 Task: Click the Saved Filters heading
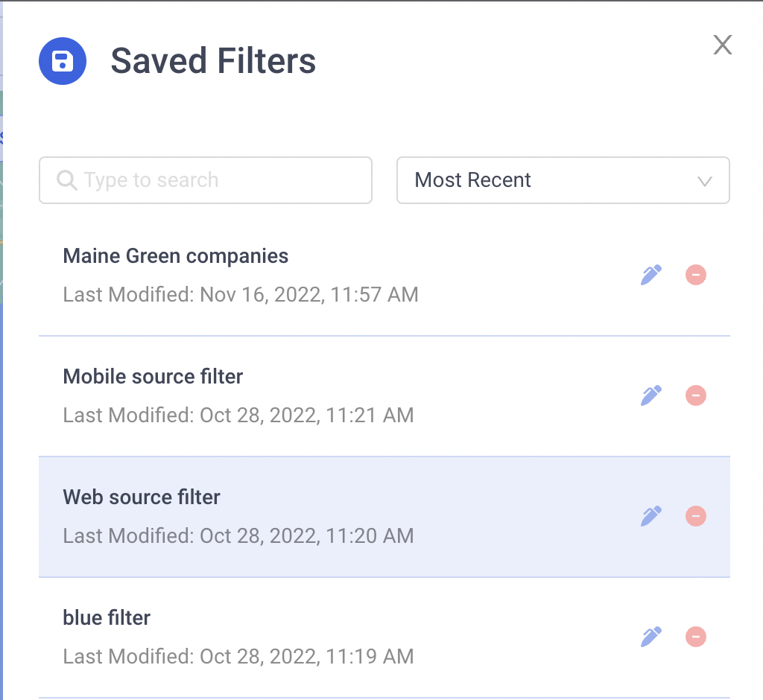pos(214,61)
